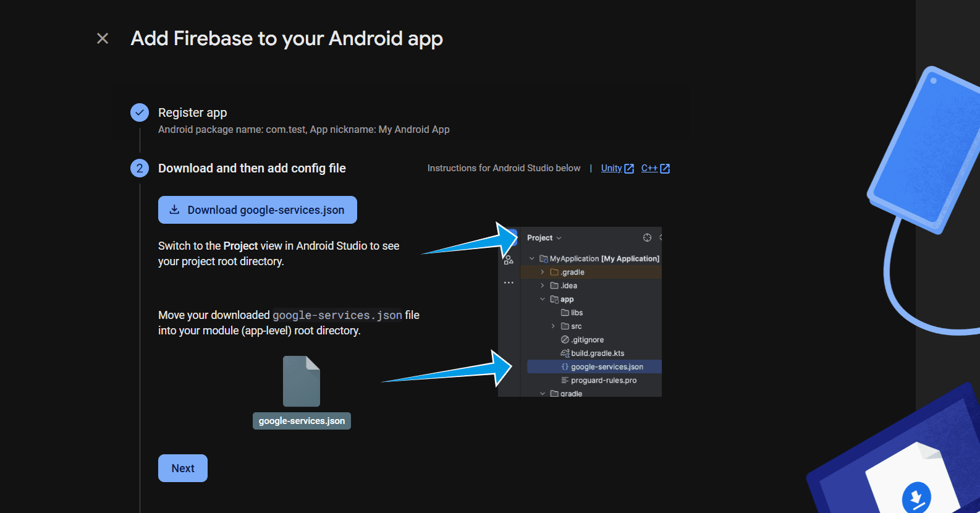Click the inline google-services.json code text
980x513 pixels.
[x=337, y=315]
